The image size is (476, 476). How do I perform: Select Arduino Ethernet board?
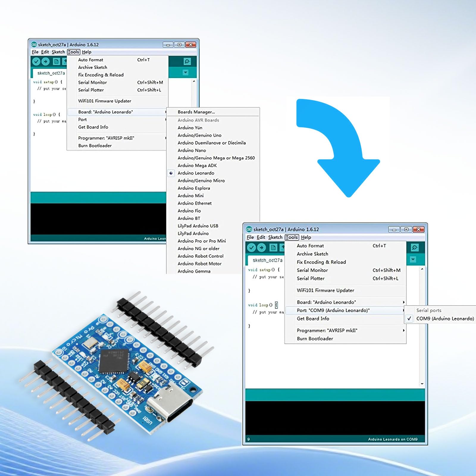point(213,203)
